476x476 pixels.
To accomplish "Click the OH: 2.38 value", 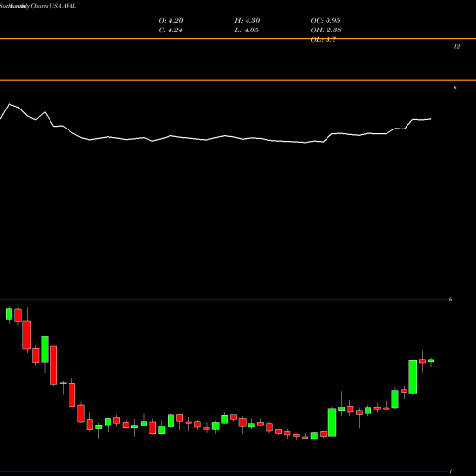I will coord(326,30).
